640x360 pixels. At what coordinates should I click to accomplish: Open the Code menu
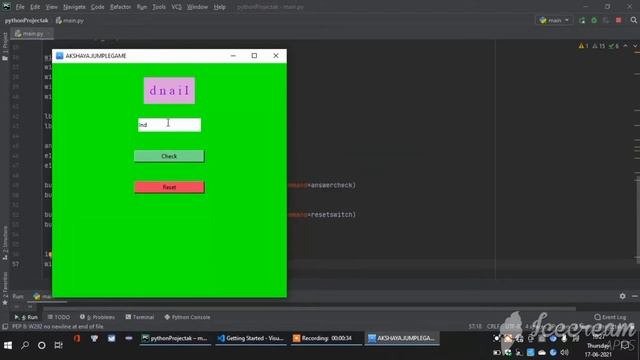[97, 7]
